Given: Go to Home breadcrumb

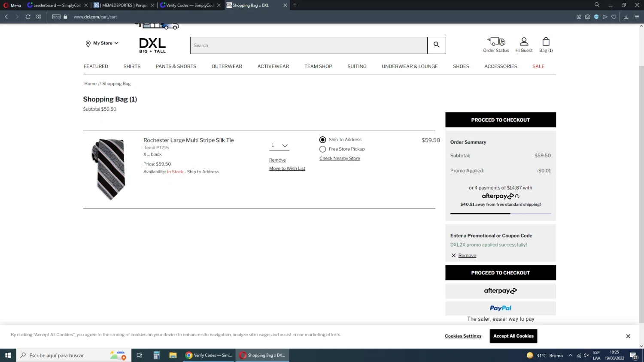Looking at the screenshot, I should coord(90,84).
